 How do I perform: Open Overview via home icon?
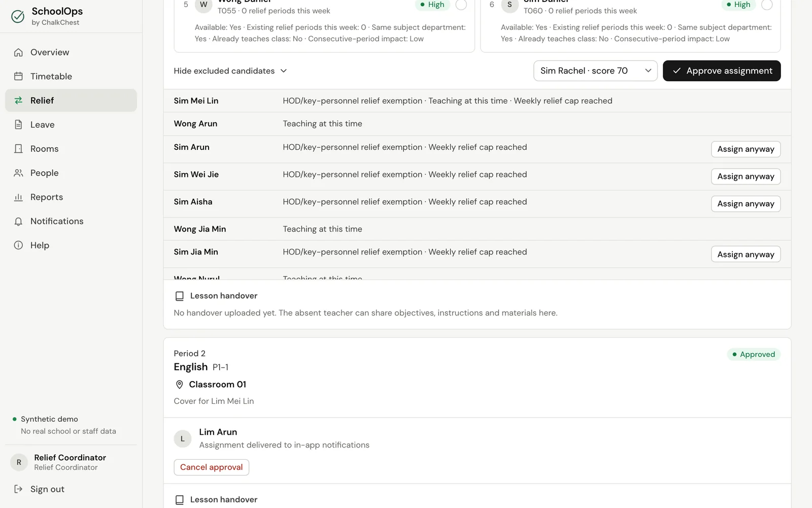(x=18, y=52)
